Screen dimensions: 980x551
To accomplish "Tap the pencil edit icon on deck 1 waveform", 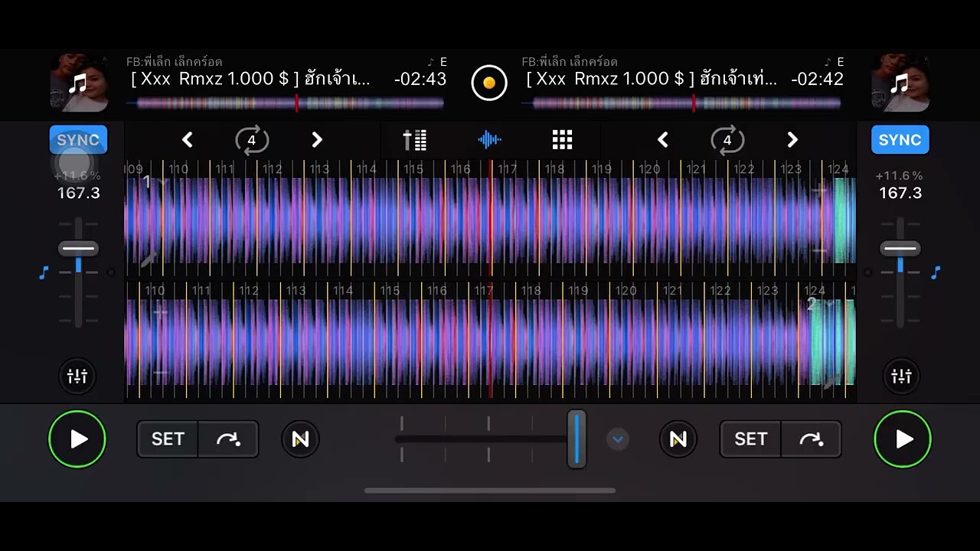I will [148, 259].
